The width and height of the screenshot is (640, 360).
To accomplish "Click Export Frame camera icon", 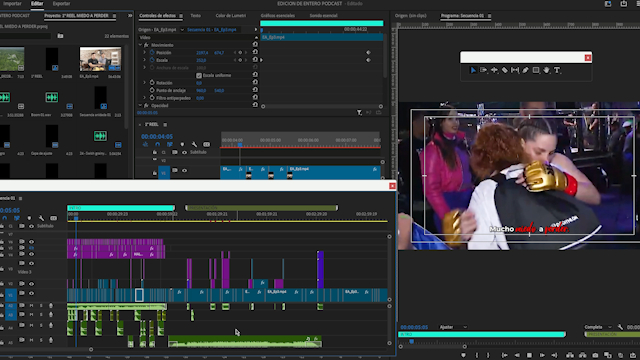I will 595,355.
